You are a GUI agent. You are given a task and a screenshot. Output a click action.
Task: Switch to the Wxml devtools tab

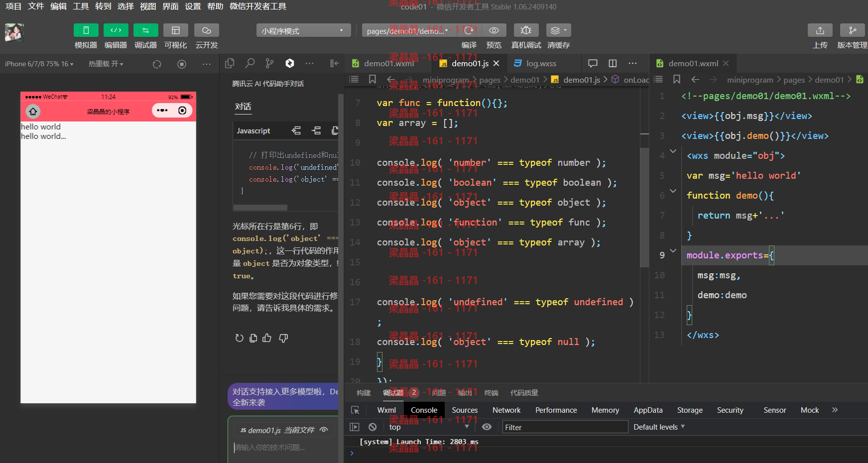pos(386,410)
